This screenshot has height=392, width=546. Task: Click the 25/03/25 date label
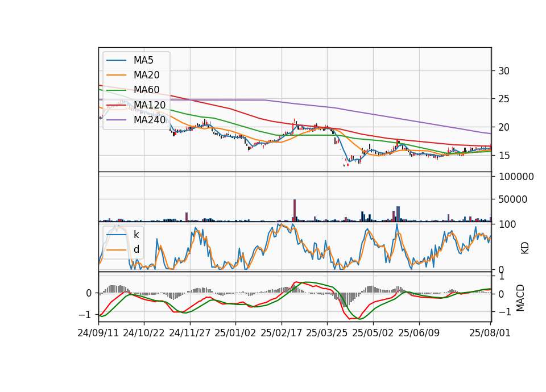pyautogui.click(x=327, y=333)
